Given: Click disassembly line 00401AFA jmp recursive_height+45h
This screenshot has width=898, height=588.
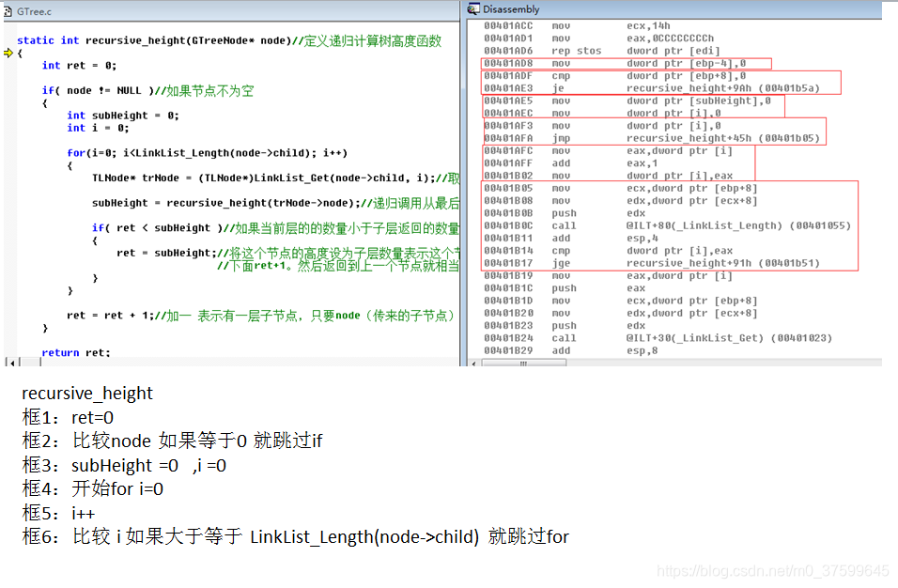Looking at the screenshot, I should (652, 138).
